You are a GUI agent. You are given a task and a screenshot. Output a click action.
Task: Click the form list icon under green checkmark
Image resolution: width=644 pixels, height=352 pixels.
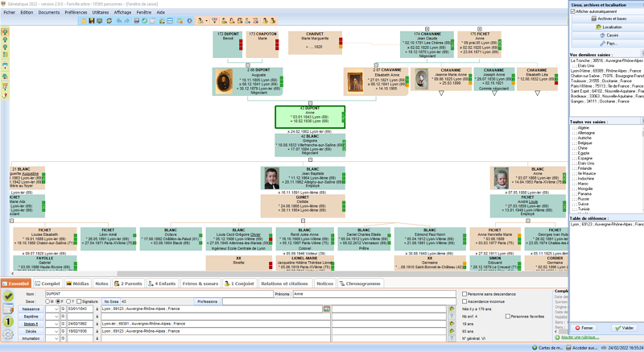click(8, 309)
